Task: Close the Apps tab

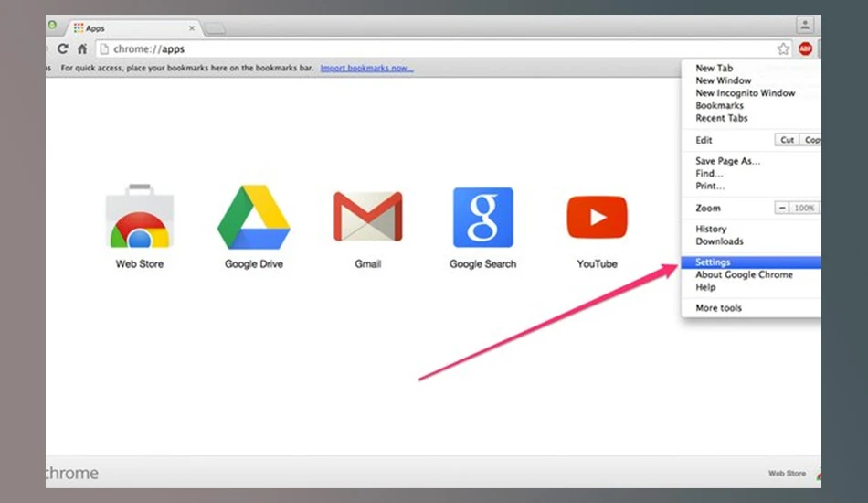Action: click(x=192, y=27)
